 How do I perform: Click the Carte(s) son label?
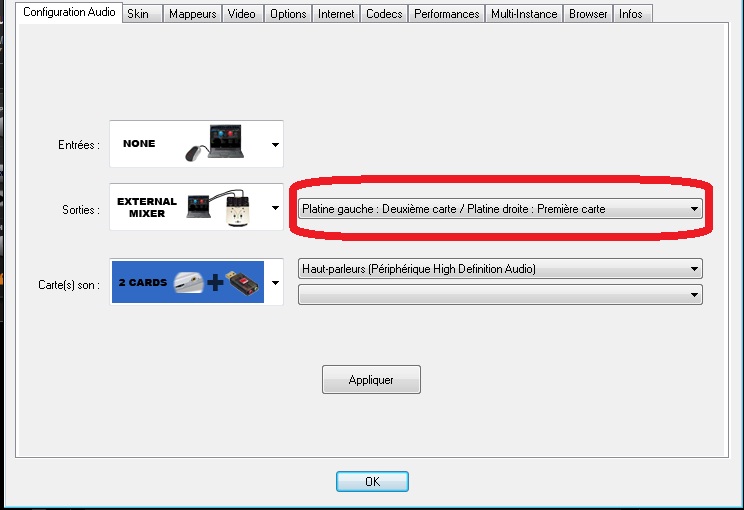coord(69,285)
